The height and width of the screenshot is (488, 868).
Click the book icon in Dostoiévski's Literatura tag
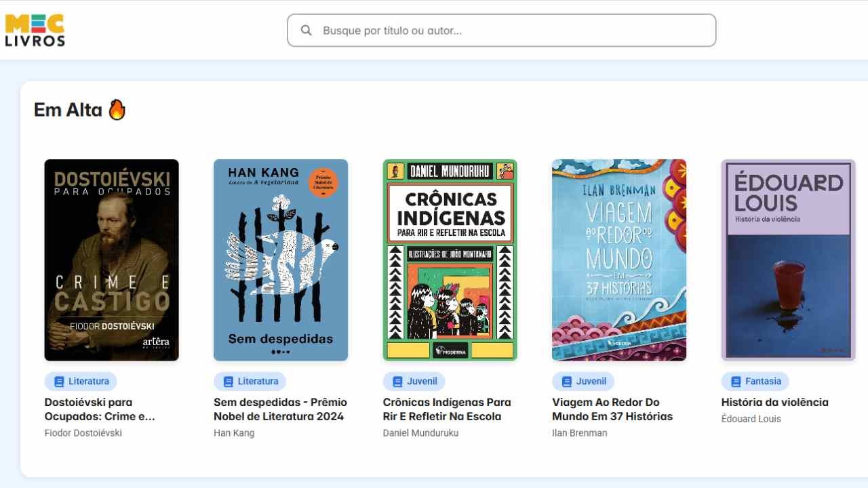[x=59, y=382]
